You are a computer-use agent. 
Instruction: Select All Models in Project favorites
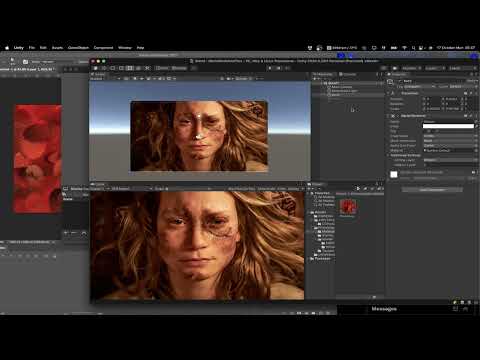click(325, 201)
